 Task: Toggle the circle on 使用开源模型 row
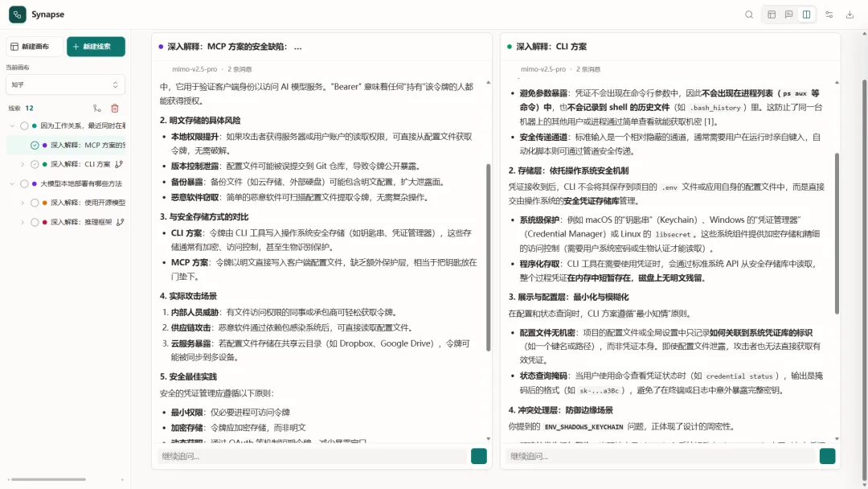[35, 203]
